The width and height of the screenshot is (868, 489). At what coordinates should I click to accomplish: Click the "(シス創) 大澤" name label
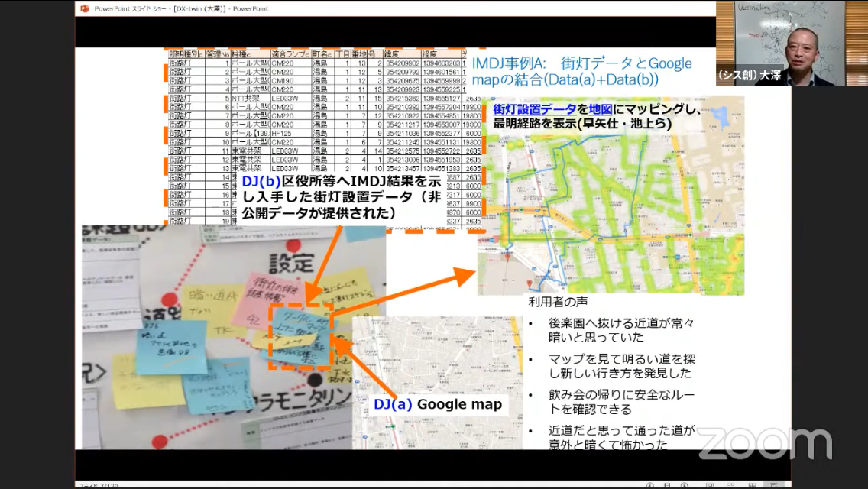[749, 76]
